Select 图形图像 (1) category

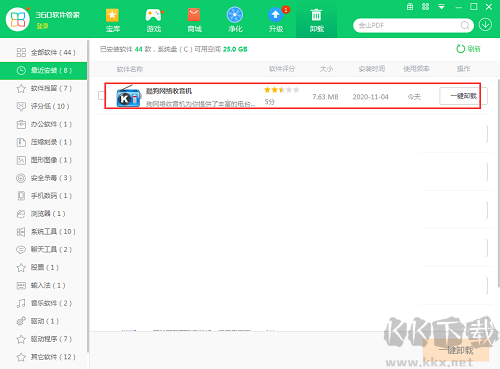pyautogui.click(x=44, y=160)
